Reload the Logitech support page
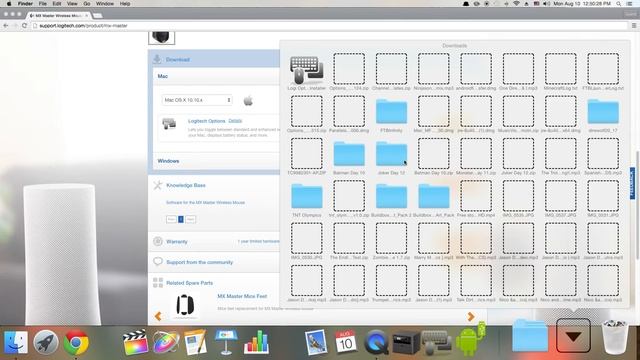Viewport: 640px width, 360px height. click(x=24, y=25)
